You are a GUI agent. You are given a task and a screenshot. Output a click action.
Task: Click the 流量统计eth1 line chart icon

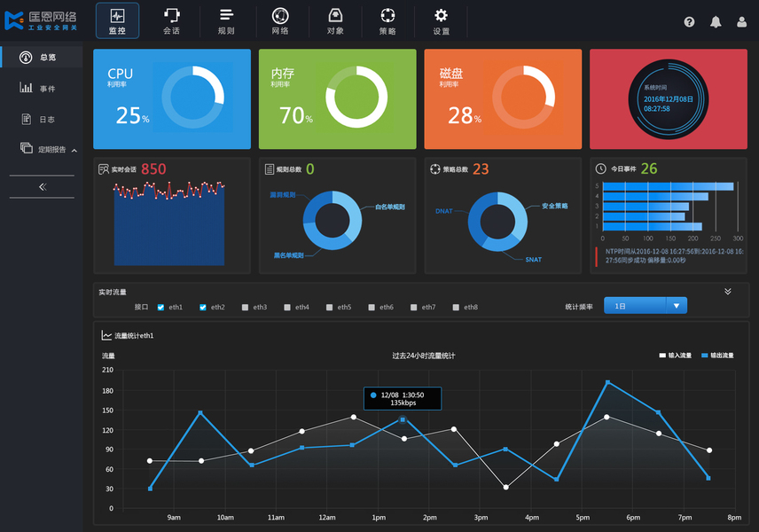106,335
